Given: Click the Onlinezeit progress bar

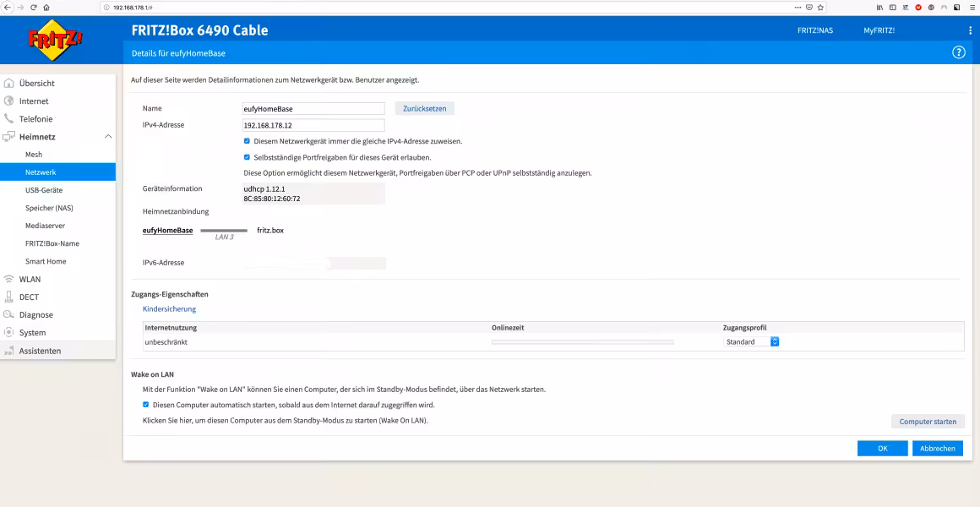Looking at the screenshot, I should (582, 342).
